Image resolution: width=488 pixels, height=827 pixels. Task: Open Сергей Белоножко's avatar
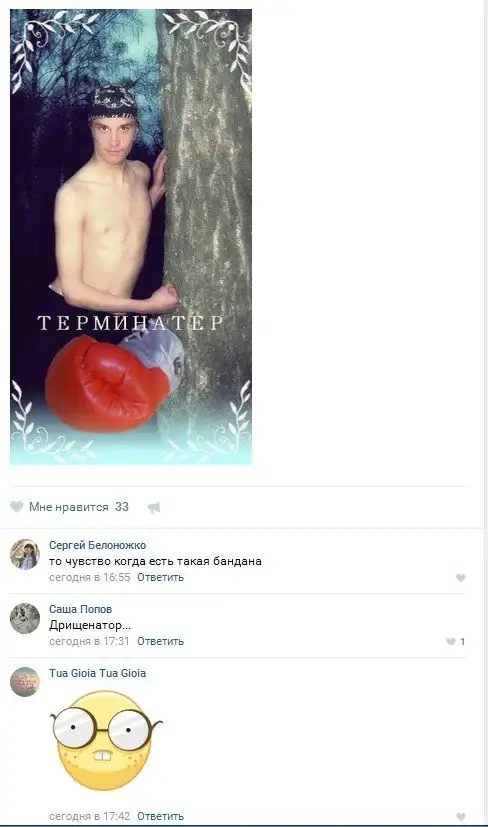25,554
